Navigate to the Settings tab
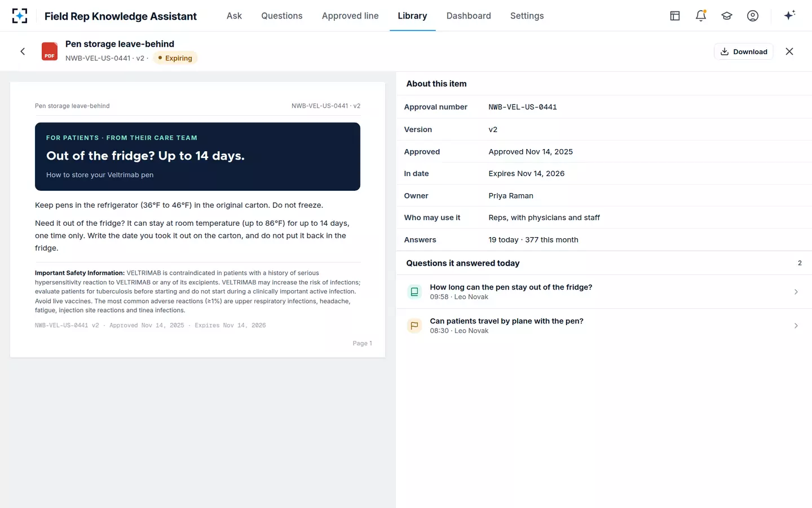 click(x=527, y=16)
